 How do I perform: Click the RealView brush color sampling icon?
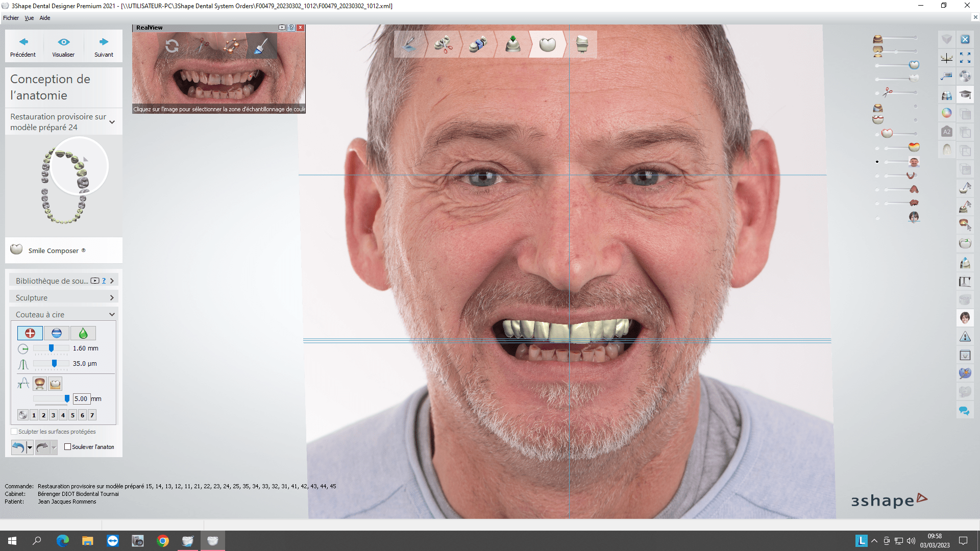click(261, 46)
